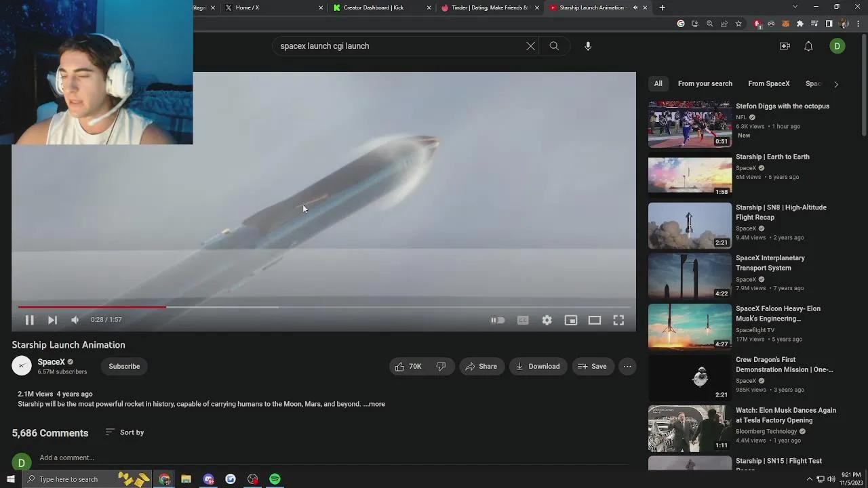Save video to playlist
The height and width of the screenshot is (488, 868).
pos(593,366)
